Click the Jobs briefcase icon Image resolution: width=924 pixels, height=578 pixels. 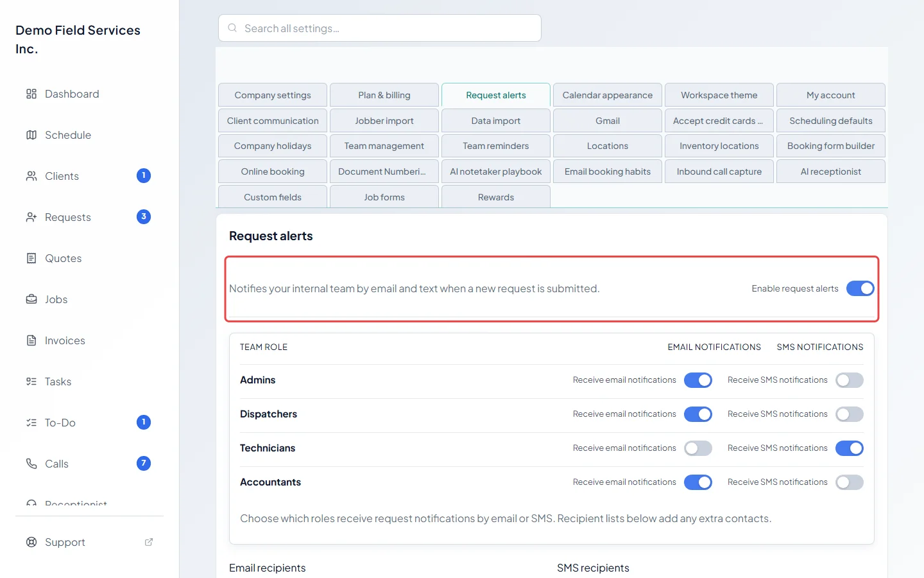pyautogui.click(x=31, y=299)
